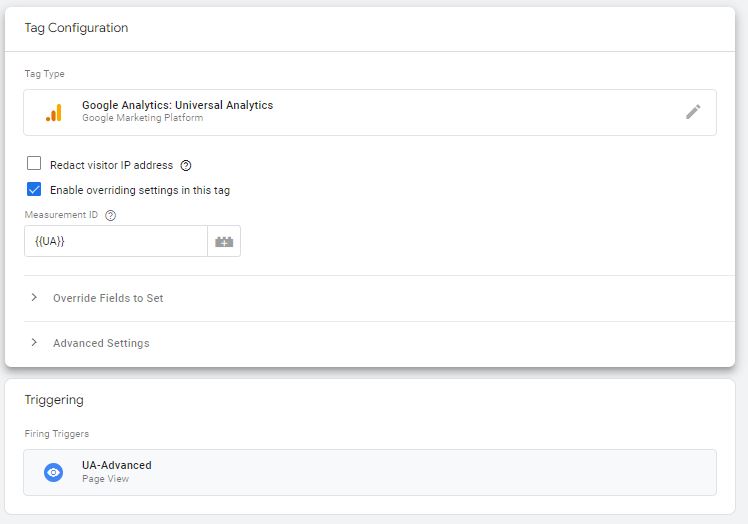Expand the Advanced Settings section
748x524 pixels.
379,344
